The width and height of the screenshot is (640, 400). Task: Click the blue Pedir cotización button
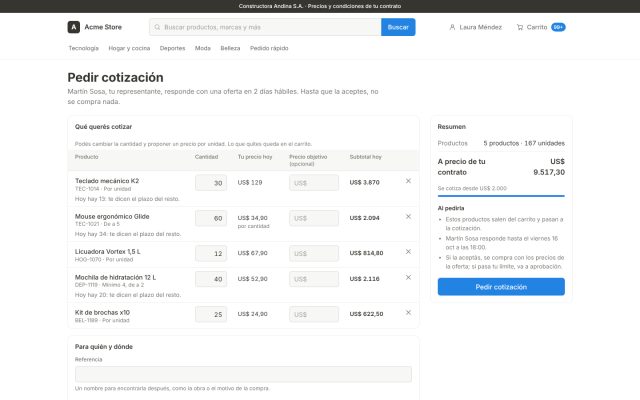click(x=501, y=287)
